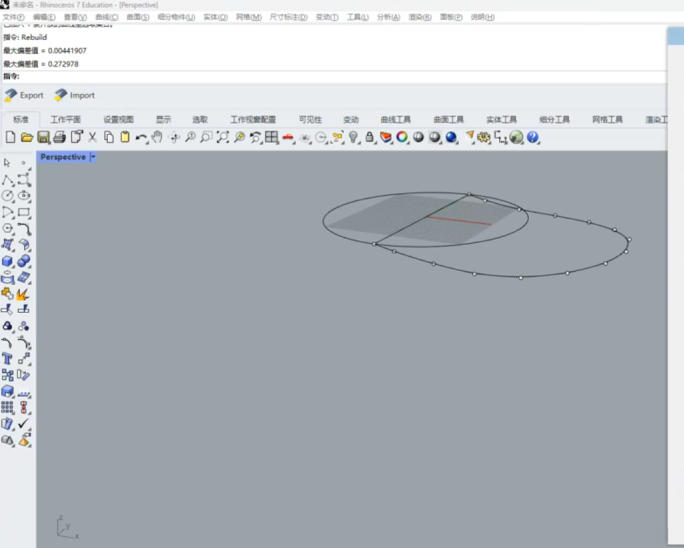The image size is (684, 548).
Task: Select the Box solid tool
Action: 7,261
